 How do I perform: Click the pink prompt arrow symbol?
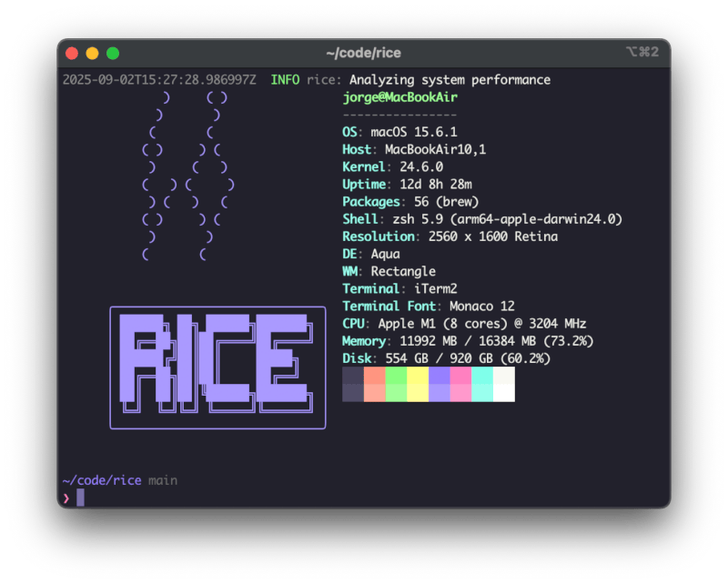click(x=66, y=498)
